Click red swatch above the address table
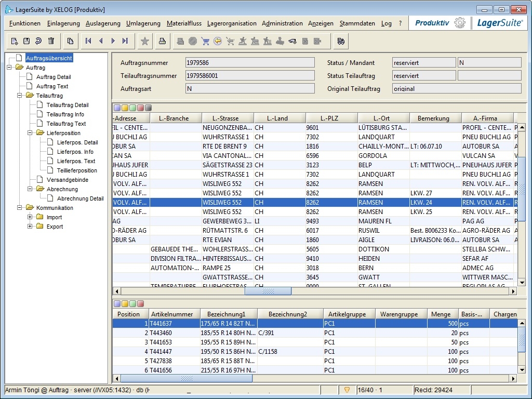 [140, 108]
